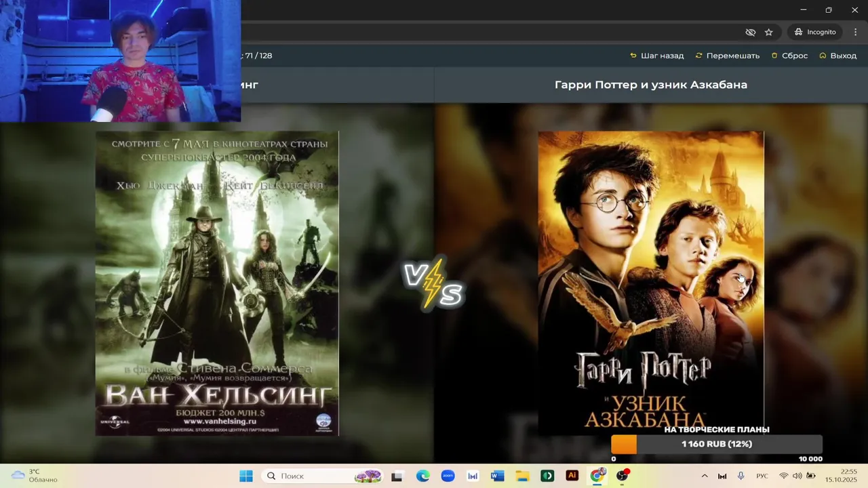Click the crossed-out eye icon in address bar
This screenshot has height=488, width=868.
click(750, 32)
